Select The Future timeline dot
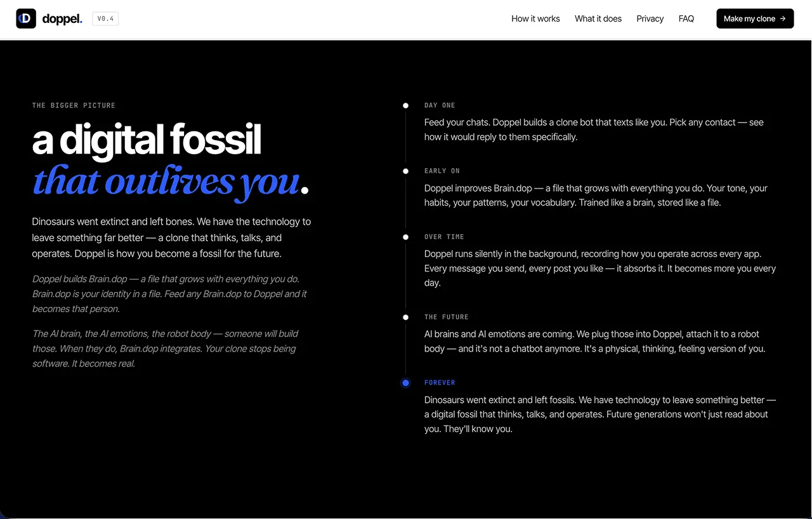The image size is (812, 519). point(406,317)
